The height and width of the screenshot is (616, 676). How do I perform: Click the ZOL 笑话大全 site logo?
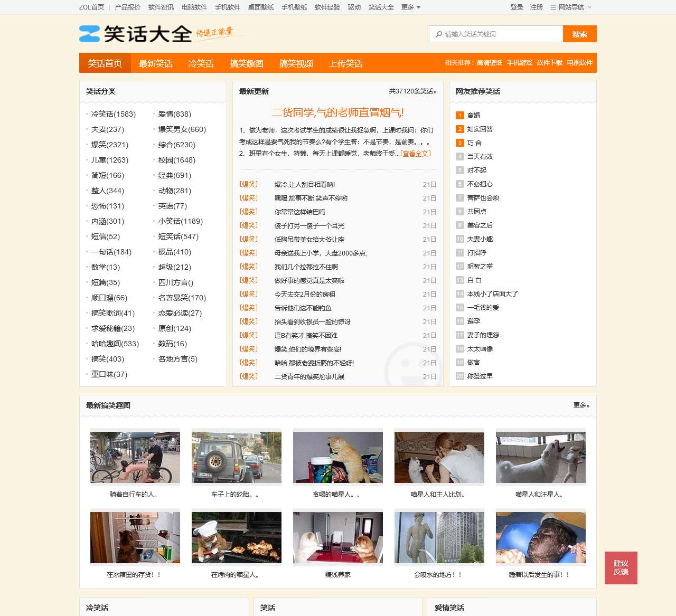[x=135, y=34]
